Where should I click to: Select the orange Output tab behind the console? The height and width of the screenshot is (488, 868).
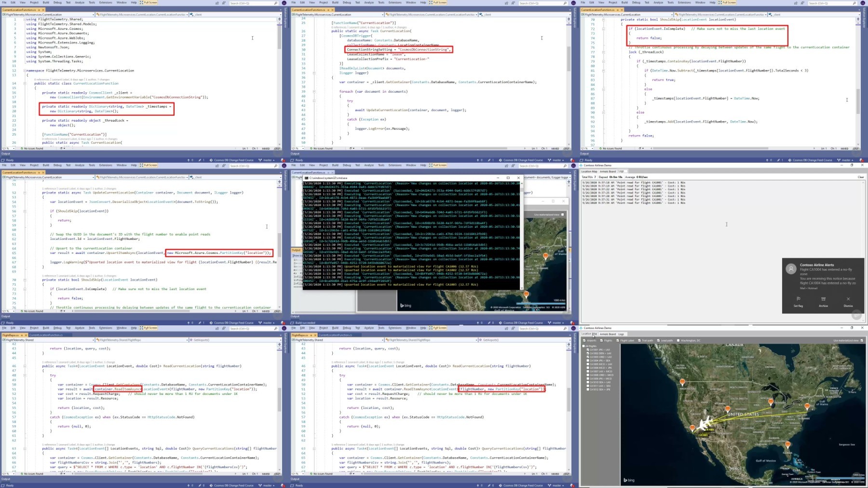point(296,250)
